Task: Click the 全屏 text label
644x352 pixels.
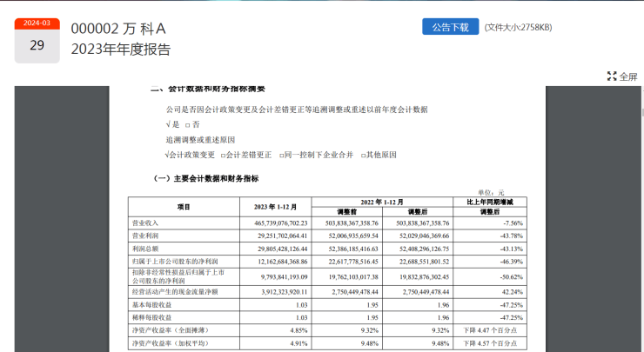Action: coord(628,76)
